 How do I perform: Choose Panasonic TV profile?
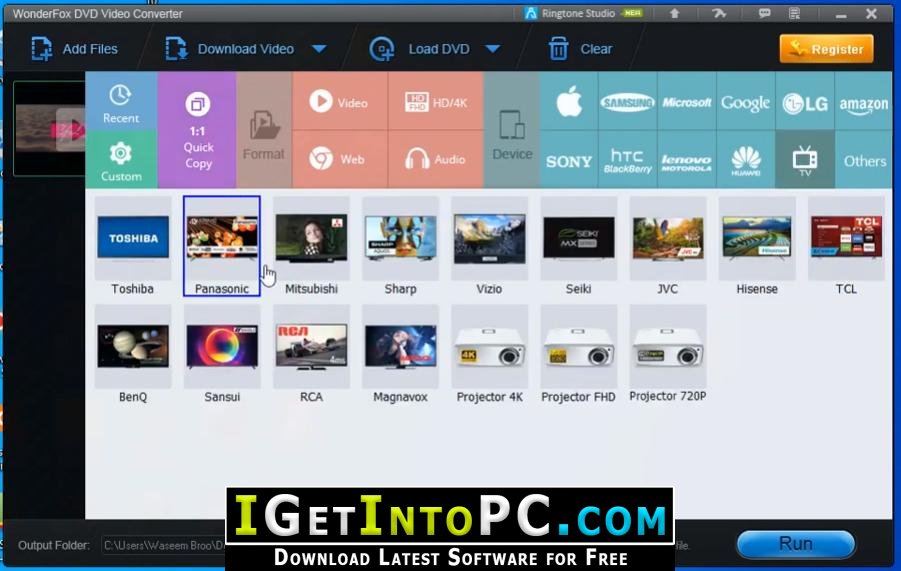(x=222, y=246)
